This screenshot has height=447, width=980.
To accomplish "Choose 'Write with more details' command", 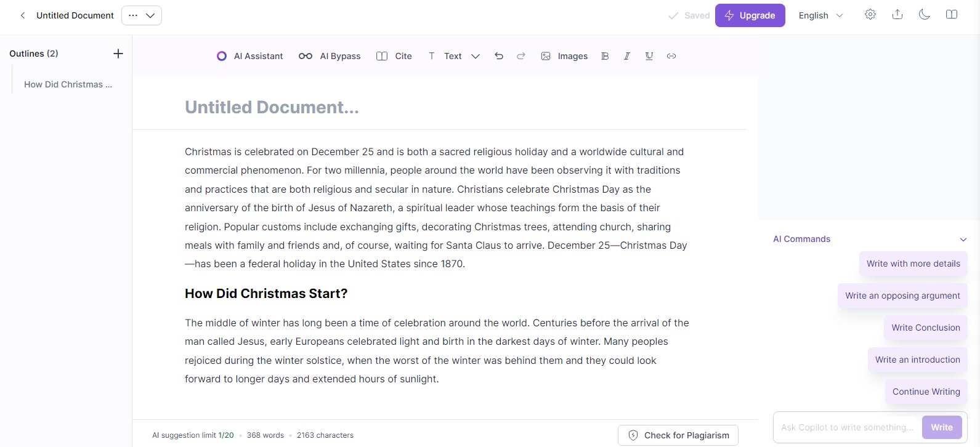I will click(x=913, y=264).
